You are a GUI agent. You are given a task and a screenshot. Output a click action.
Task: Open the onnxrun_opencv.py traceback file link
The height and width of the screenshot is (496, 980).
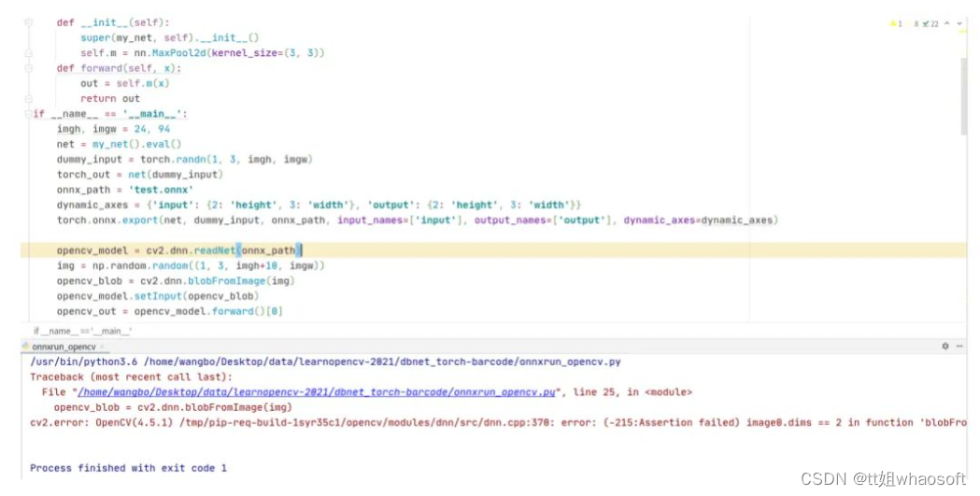point(317,392)
